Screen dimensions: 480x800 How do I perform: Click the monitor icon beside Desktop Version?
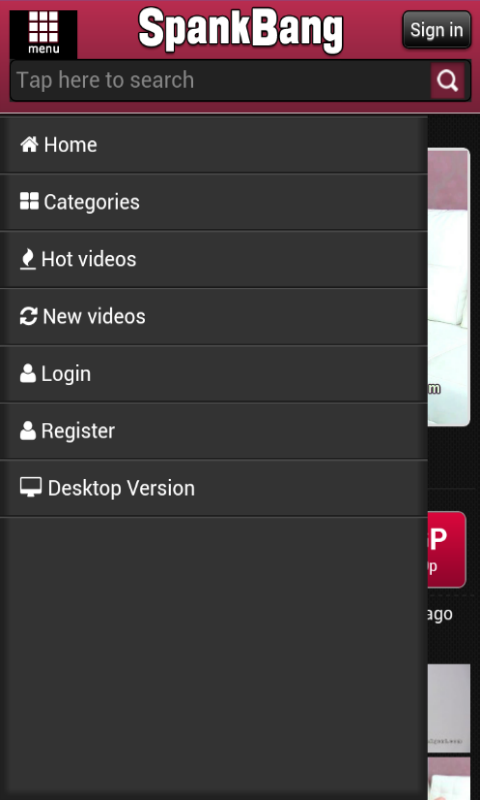point(31,488)
